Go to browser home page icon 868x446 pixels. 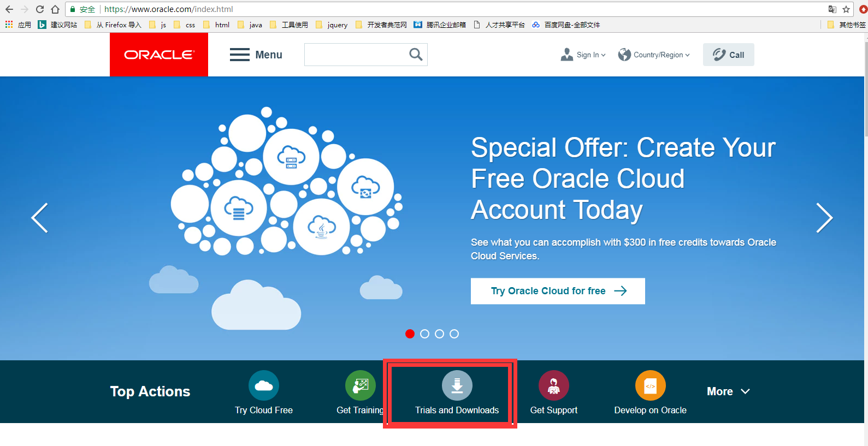[x=55, y=9]
